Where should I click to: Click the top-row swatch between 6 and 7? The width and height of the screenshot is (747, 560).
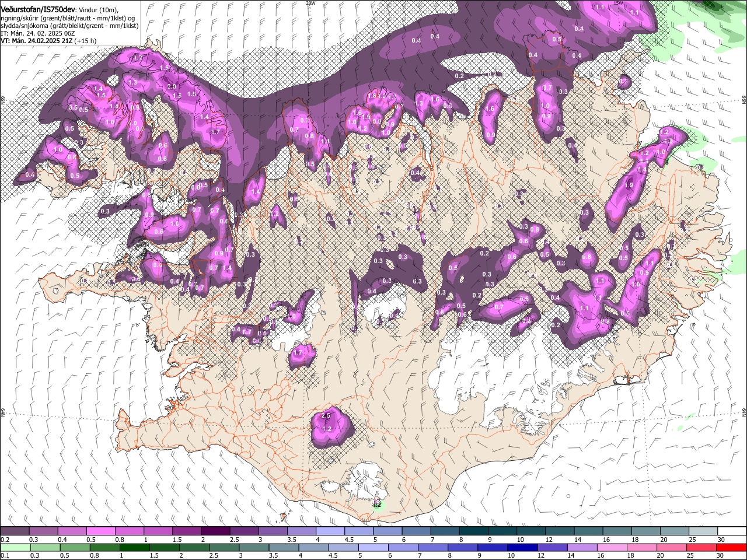[417, 531]
